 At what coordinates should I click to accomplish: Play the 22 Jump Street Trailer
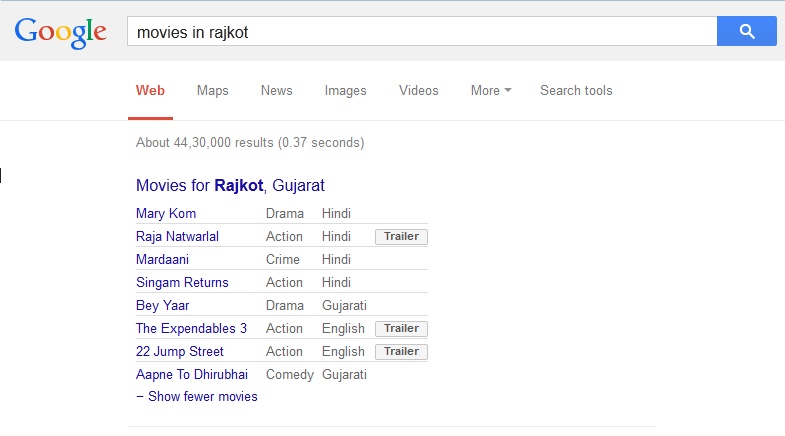point(402,352)
